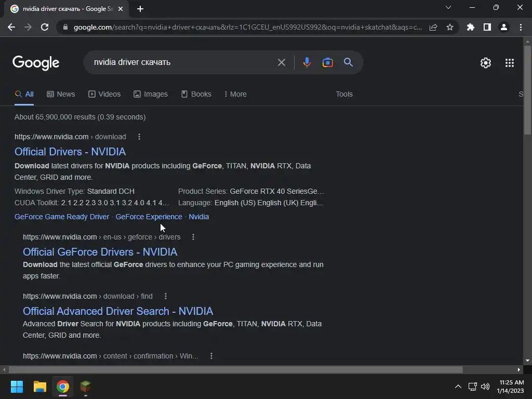532x399 pixels.
Task: Open Google quick settings gear
Action: tap(486, 63)
